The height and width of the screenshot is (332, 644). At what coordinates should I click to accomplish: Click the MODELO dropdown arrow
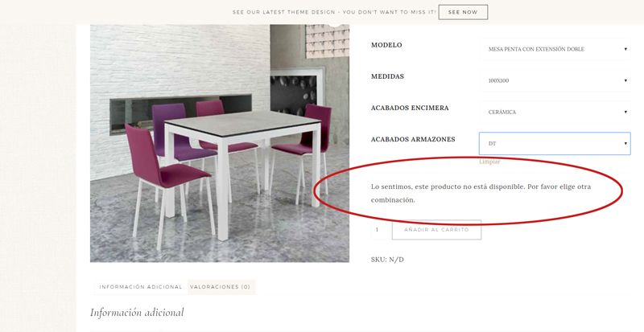pos(625,49)
